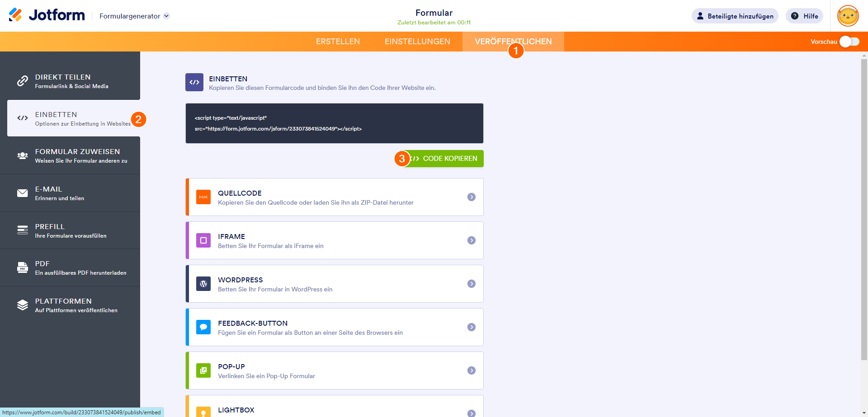The image size is (868, 417).
Task: Open Formular Zuweisen in the sidebar
Action: coord(70,156)
